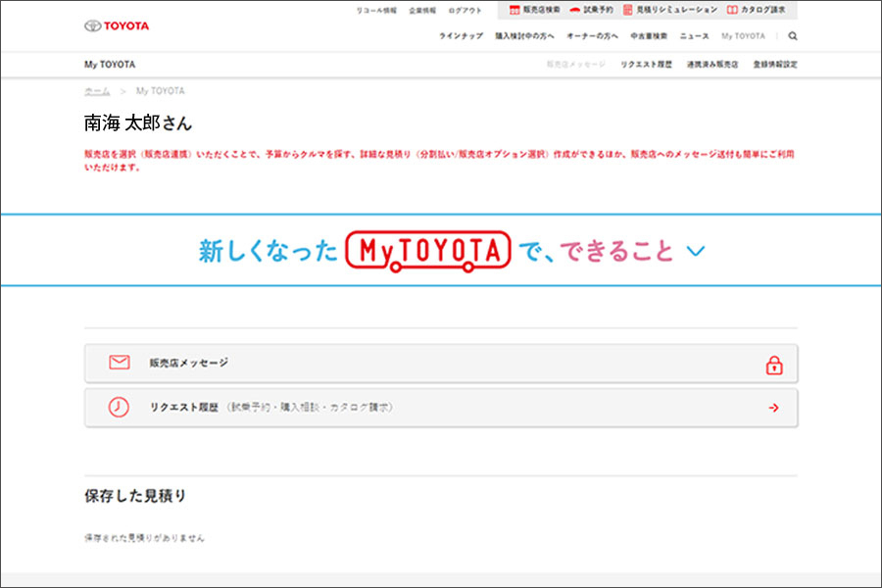Image resolution: width=882 pixels, height=588 pixels.
Task: Click the envelope icon for 販売店メッセージ
Action: point(120,363)
